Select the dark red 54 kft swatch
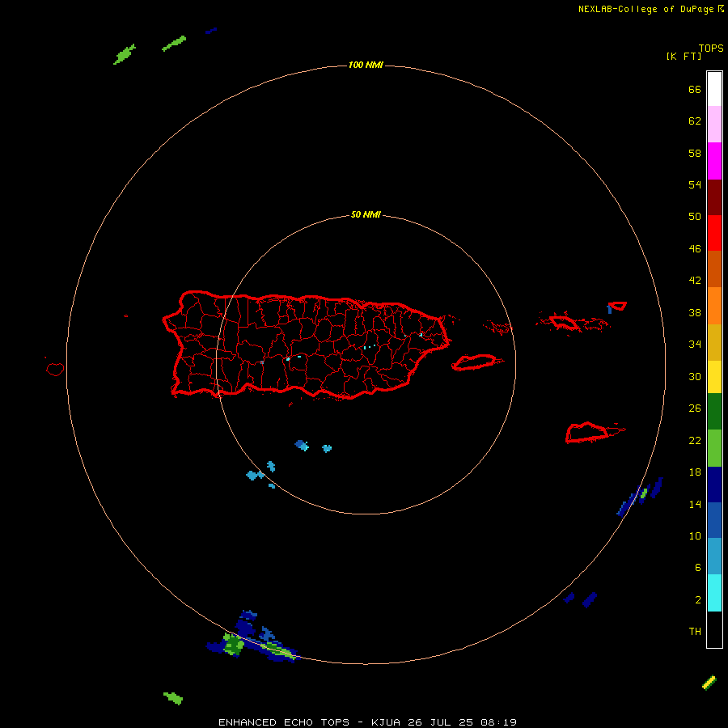728x728 pixels. (x=714, y=197)
